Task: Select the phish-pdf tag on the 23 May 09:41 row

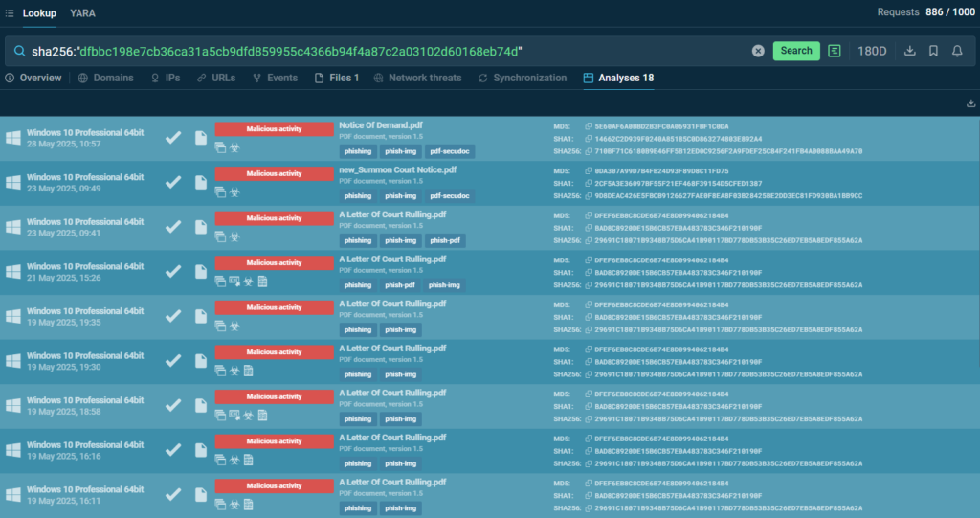Action: [445, 240]
